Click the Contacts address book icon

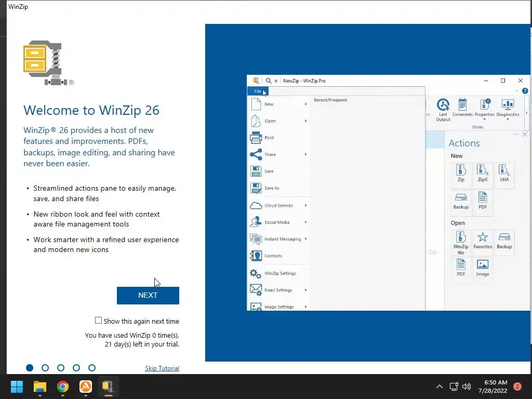click(x=256, y=256)
